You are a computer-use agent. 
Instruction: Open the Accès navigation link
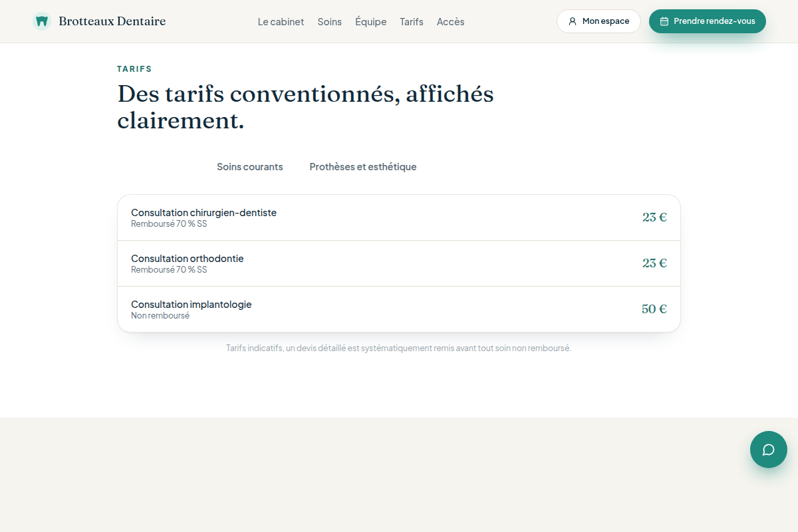[x=451, y=22]
